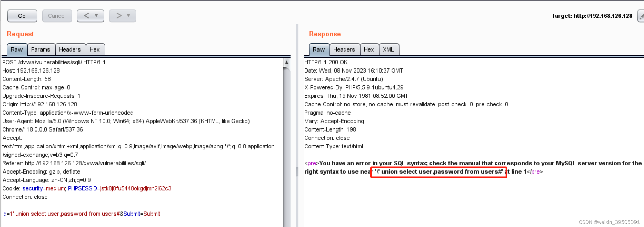Open the forward history dropdown arrow

129,16
